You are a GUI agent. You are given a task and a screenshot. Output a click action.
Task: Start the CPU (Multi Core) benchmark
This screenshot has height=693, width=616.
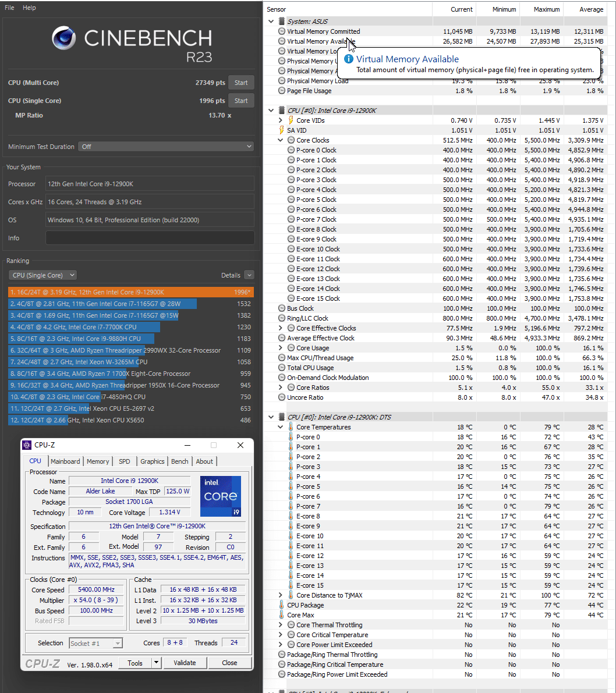click(241, 83)
